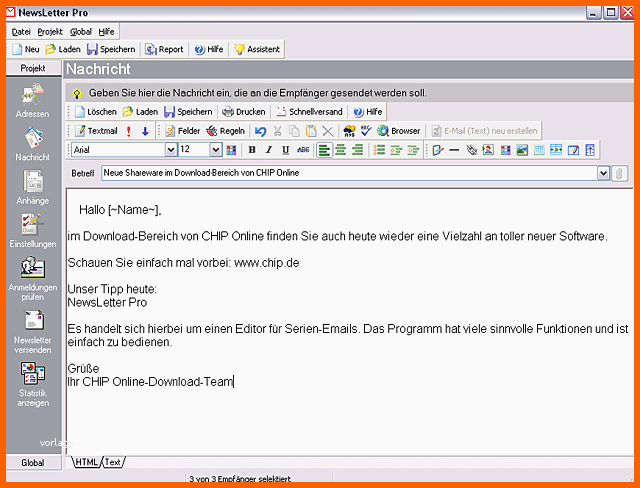640x488 pixels.
Task: Click the Hilfe button in the message toolbar
Action: pos(368,112)
